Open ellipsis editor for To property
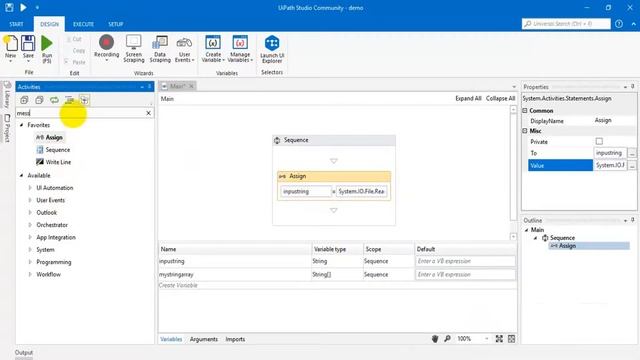This screenshot has height=360, width=640. [632, 153]
